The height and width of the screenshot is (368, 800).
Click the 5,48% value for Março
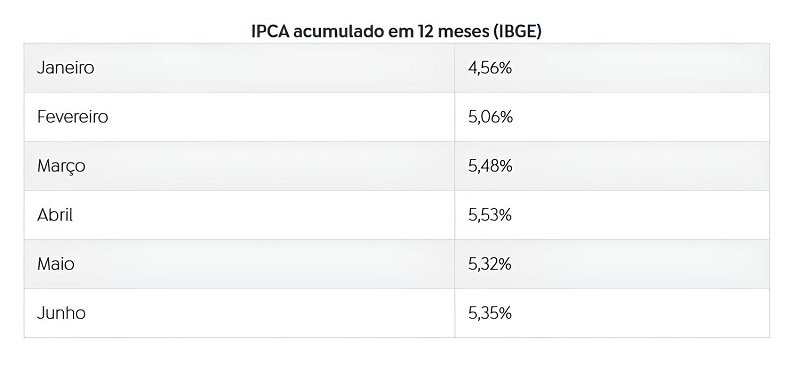[490, 166]
